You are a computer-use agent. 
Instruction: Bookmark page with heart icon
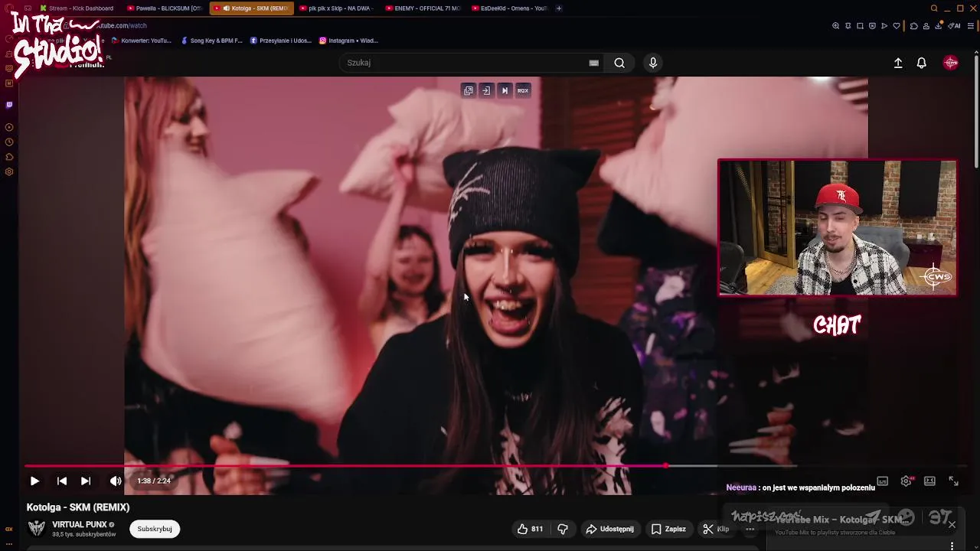point(897,26)
